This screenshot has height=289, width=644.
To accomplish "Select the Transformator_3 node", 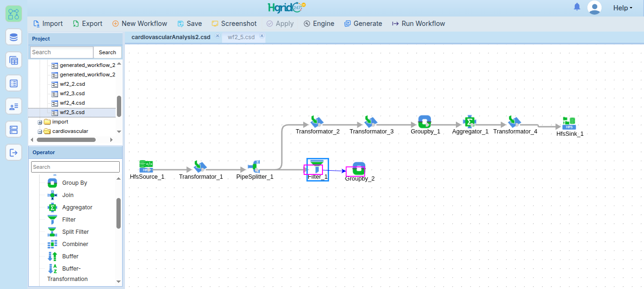I will [x=371, y=121].
